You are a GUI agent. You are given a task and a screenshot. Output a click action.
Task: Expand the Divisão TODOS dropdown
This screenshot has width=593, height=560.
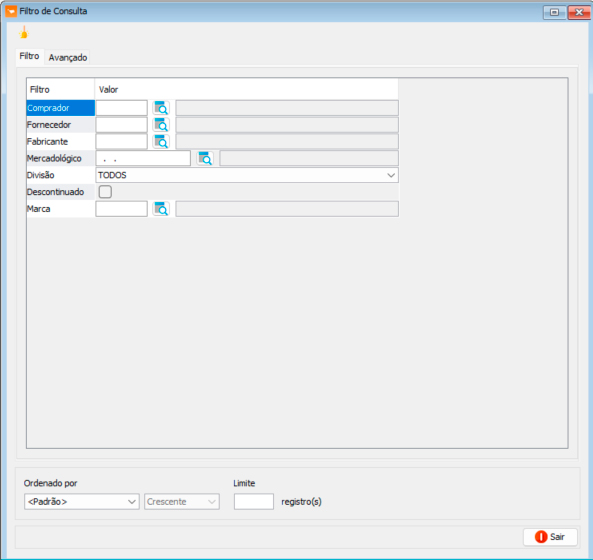tap(247, 175)
